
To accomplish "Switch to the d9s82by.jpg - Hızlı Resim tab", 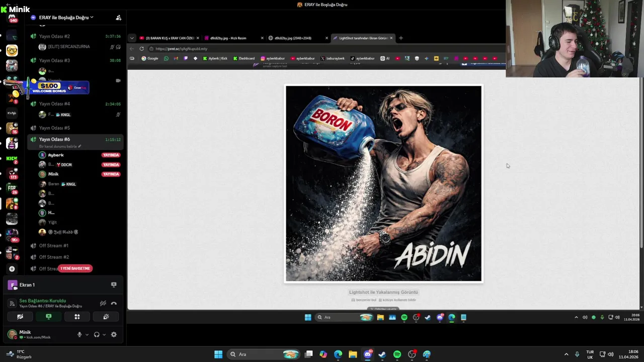I will [234, 38].
